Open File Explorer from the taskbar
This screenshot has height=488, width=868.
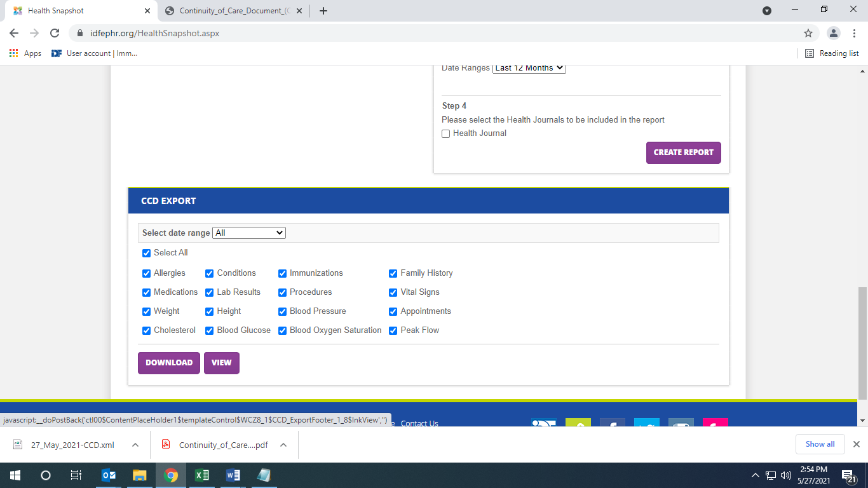(x=140, y=475)
